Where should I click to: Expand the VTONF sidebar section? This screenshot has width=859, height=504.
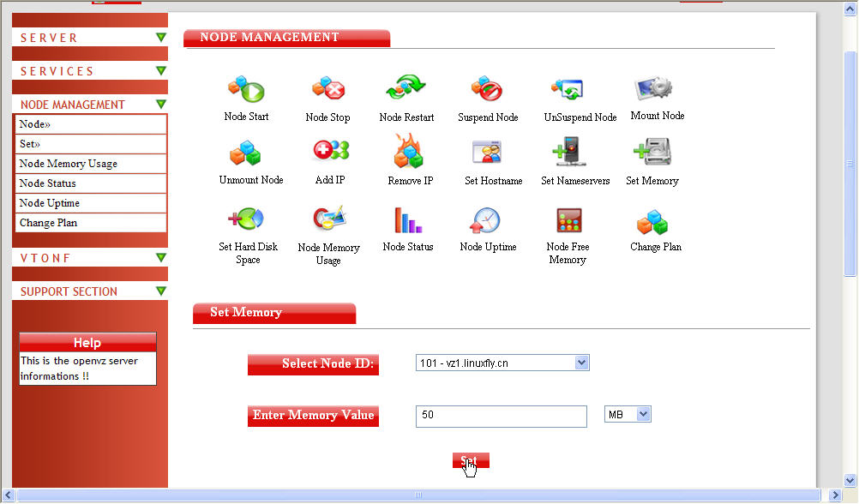click(161, 258)
